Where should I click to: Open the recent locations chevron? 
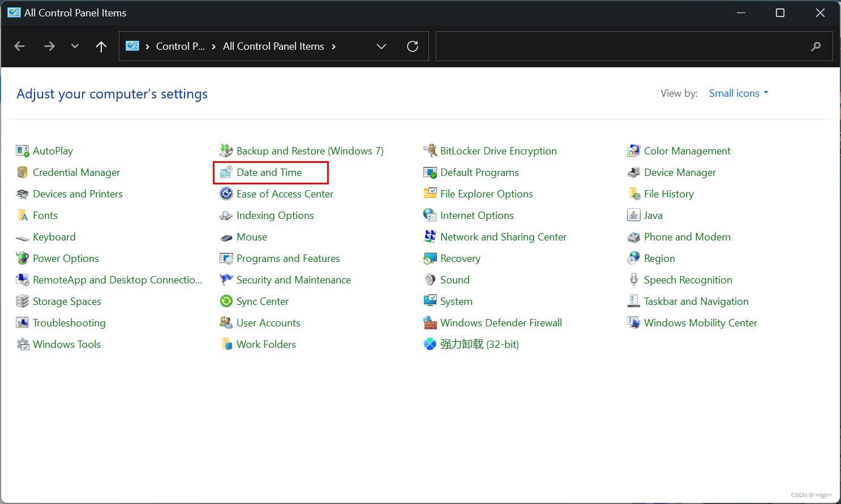coord(75,46)
